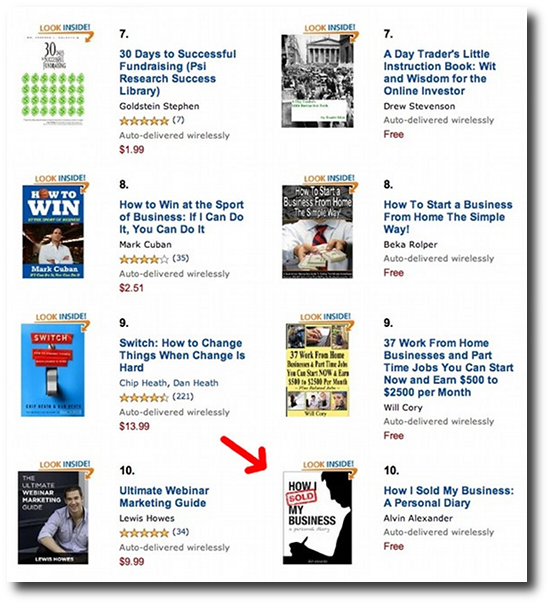Click the Switch book cover thumbnail
Image resolution: width=550 pixels, height=605 pixels.
pos(53,370)
